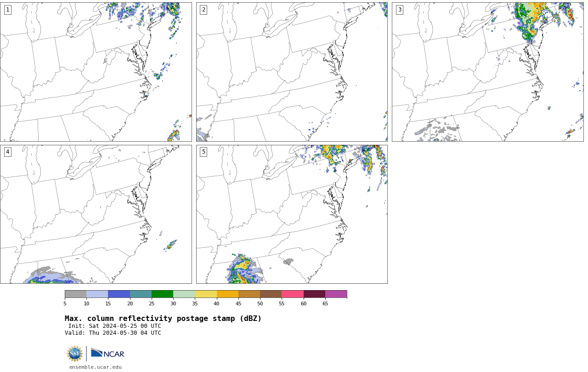This screenshot has height=372, width=588.
Task: Click the Max. column reflectivity title
Action: pyautogui.click(x=163, y=319)
